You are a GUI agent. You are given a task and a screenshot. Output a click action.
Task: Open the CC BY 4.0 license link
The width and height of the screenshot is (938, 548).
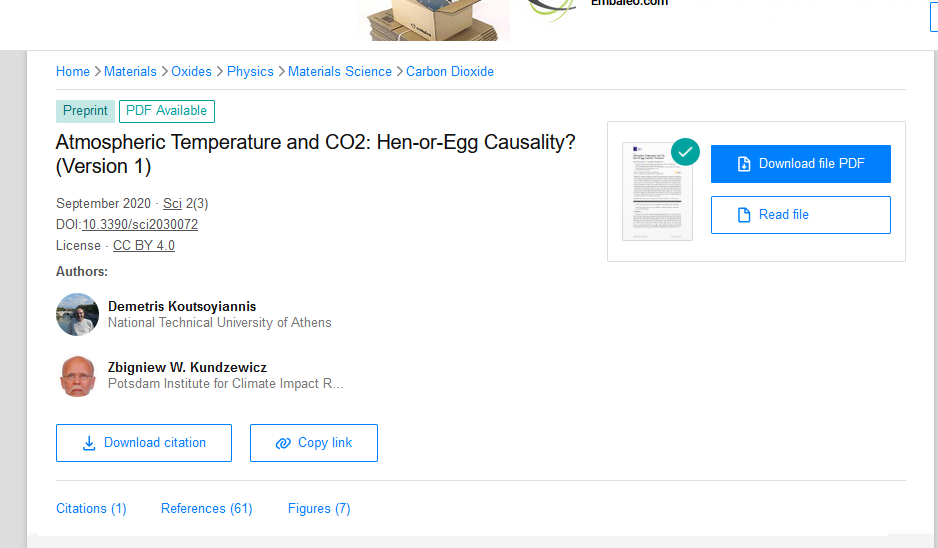[144, 246]
